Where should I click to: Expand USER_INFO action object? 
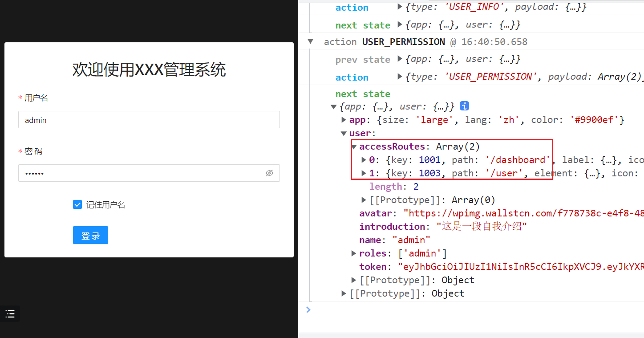400,7
